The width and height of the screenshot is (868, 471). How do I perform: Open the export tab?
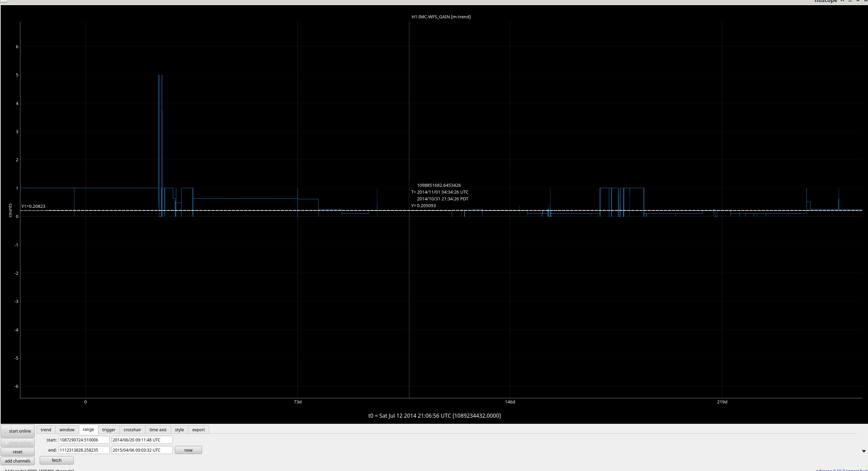click(x=199, y=430)
